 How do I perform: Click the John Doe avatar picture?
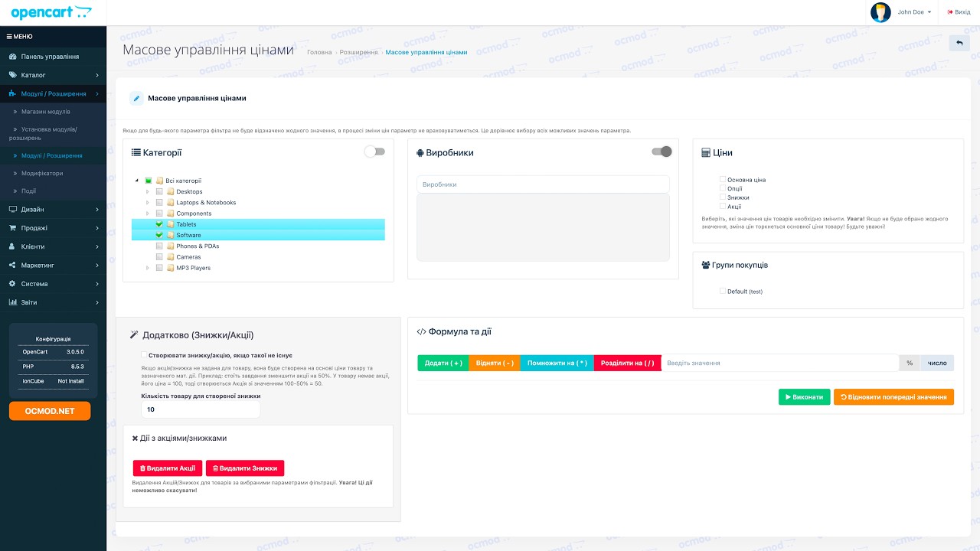(880, 12)
